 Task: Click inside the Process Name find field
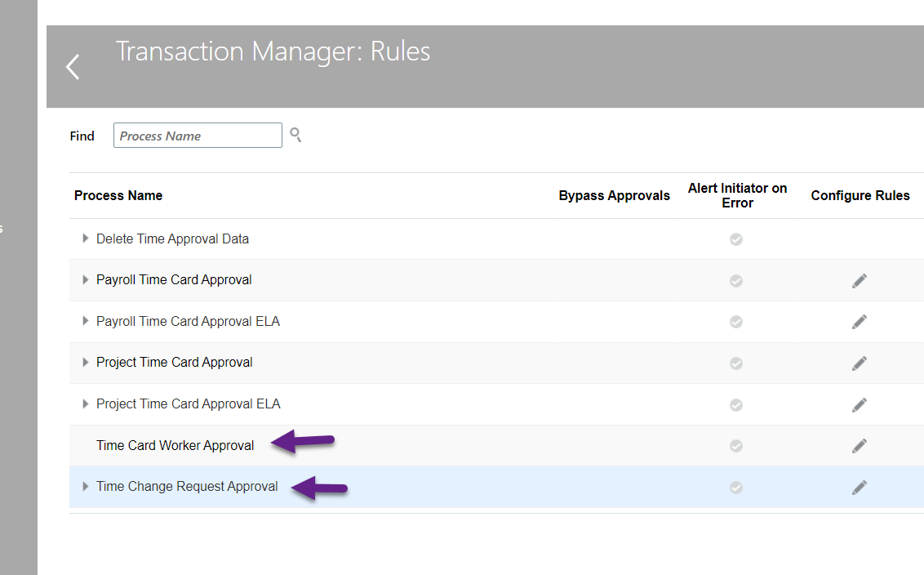pos(198,135)
